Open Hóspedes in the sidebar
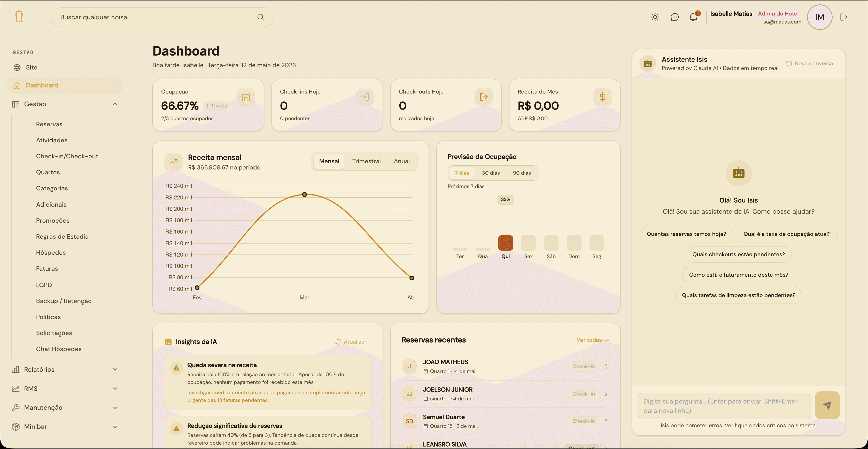The image size is (868, 449). pos(51,253)
